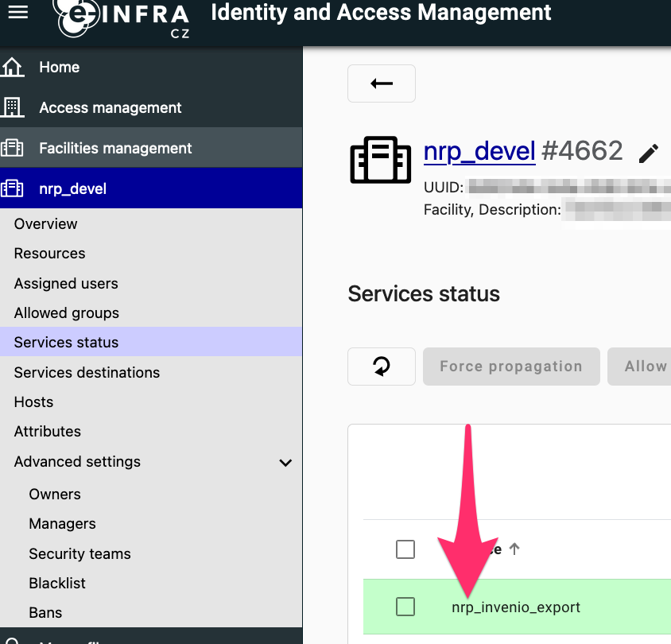
Task: Click the pencil edit icon beside nrp_devel
Action: (649, 153)
